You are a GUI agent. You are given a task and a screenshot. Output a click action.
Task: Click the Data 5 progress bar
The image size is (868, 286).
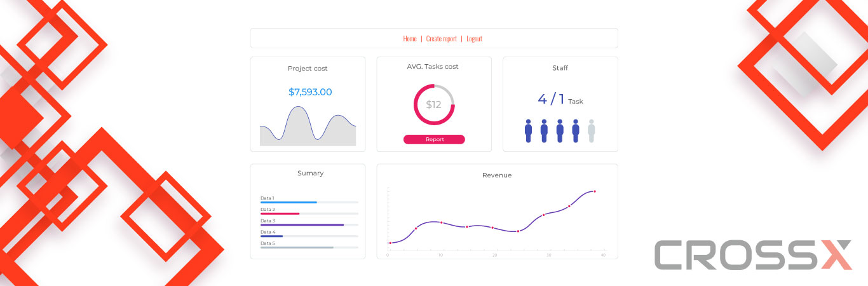(309, 247)
